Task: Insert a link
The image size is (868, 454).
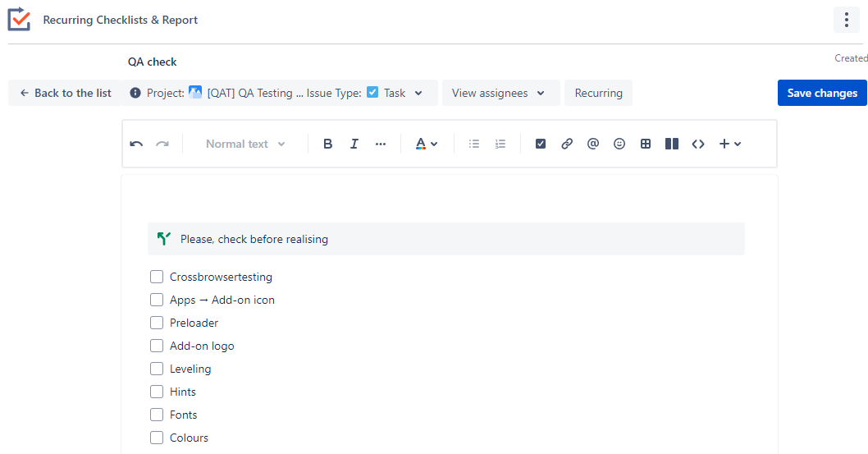Action: coord(567,144)
